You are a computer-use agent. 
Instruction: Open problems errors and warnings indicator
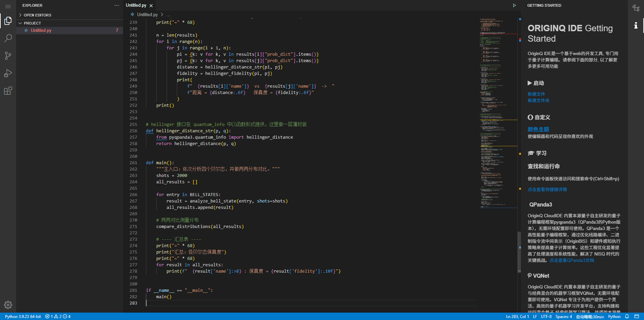pos(58,317)
